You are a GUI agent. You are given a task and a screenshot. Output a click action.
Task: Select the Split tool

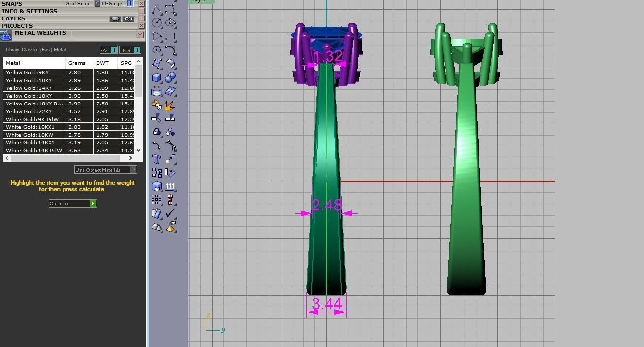coord(170,118)
